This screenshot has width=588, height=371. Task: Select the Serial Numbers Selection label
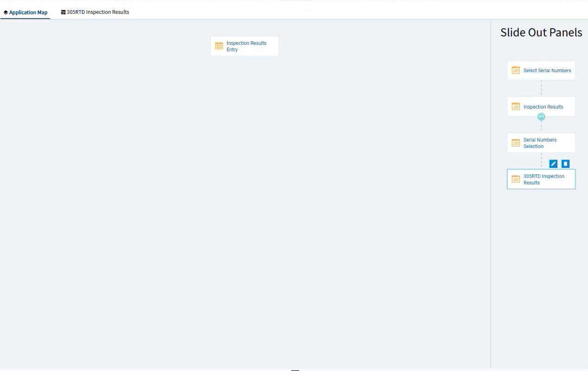click(x=540, y=143)
